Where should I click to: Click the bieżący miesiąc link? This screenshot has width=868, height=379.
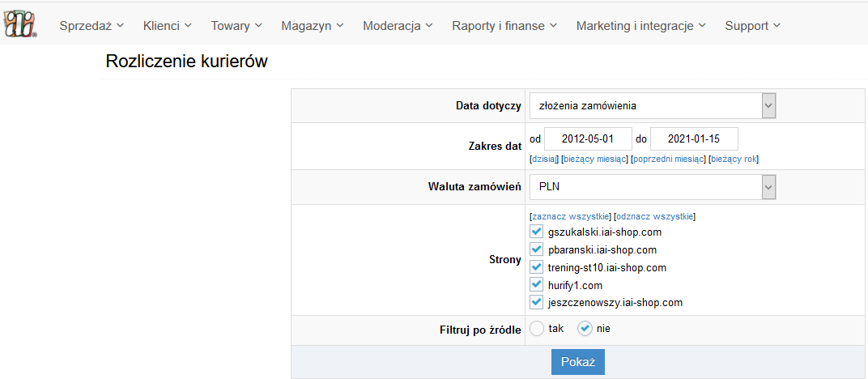pyautogui.click(x=594, y=160)
